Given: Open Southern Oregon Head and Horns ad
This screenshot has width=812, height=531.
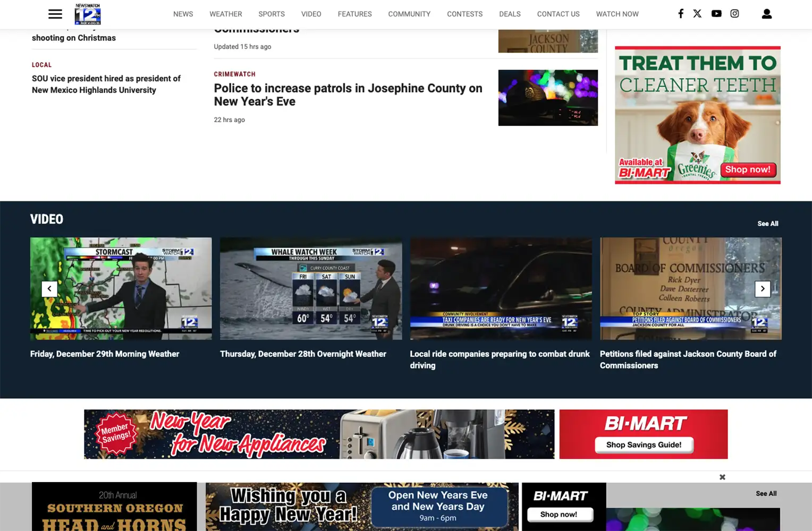Looking at the screenshot, I should [114, 507].
